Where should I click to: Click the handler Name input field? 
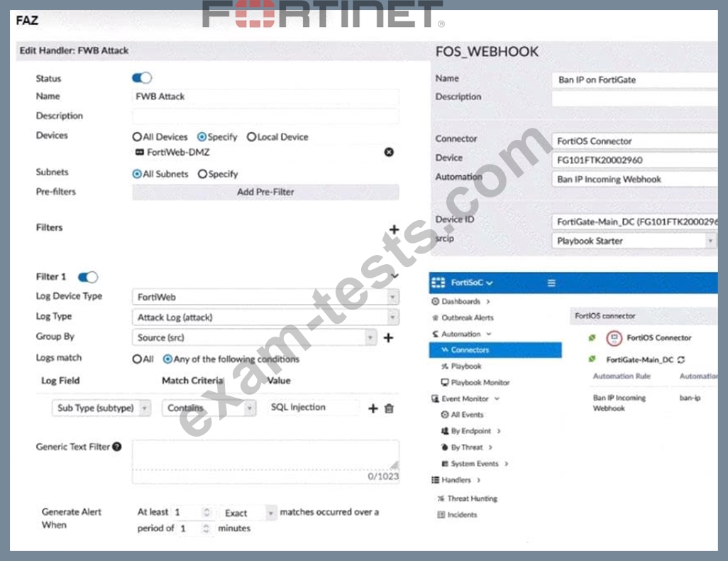tap(265, 97)
